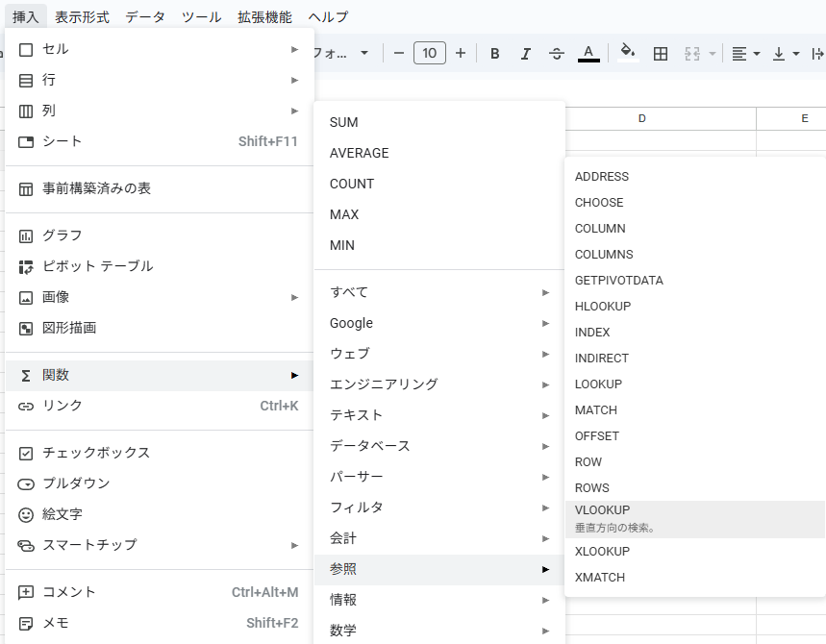Expand the 情報 function category
Viewport: 826px width, 644px height.
pyautogui.click(x=439, y=600)
